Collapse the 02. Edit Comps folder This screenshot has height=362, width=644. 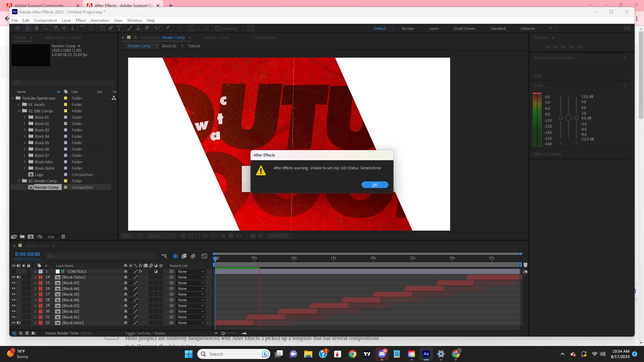[19, 111]
